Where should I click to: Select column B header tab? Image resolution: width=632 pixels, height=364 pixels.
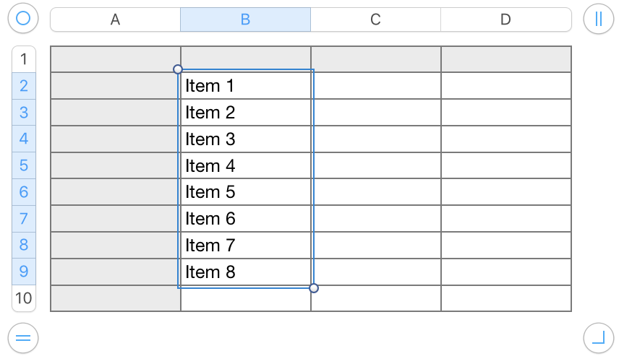tap(245, 19)
